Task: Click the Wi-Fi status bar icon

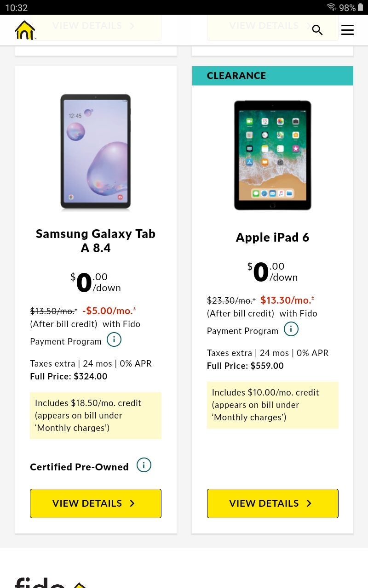Action: pyautogui.click(x=330, y=7)
